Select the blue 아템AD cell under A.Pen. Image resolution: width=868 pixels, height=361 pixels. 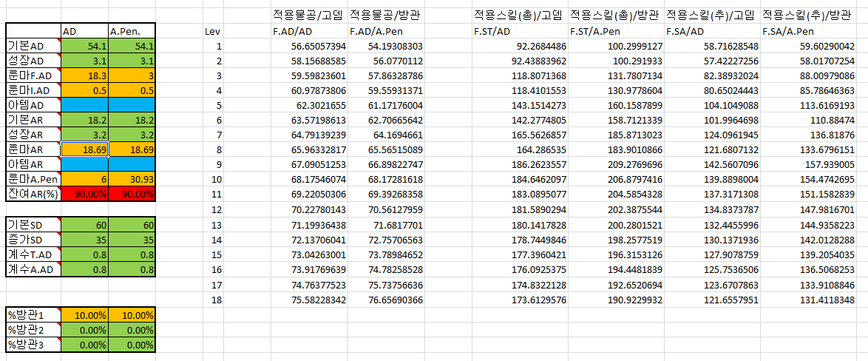(x=132, y=104)
